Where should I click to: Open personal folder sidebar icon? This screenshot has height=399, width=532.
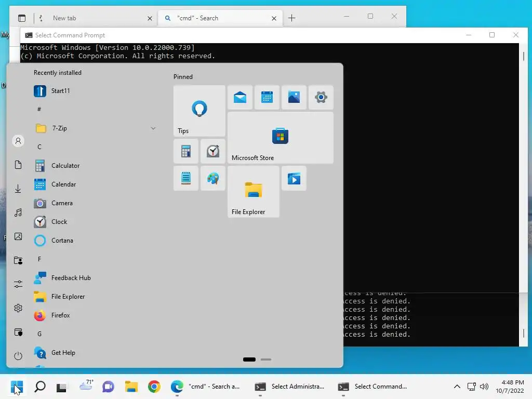click(x=18, y=260)
